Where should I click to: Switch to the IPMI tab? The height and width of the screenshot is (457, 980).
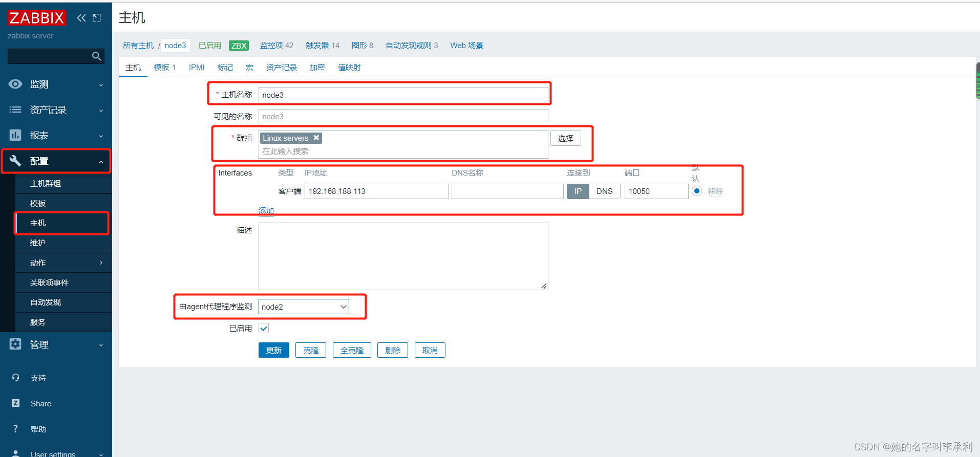pyautogui.click(x=197, y=68)
